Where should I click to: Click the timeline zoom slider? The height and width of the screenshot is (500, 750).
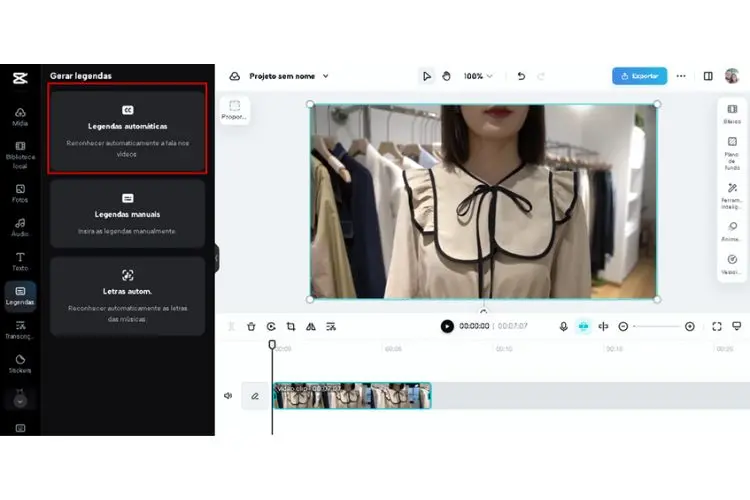coord(657,326)
